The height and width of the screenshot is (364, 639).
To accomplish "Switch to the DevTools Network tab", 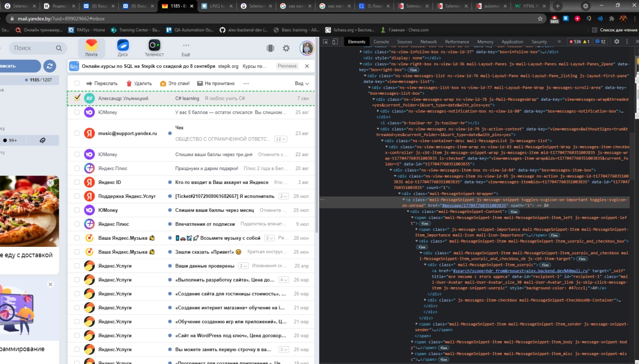I will (428, 42).
